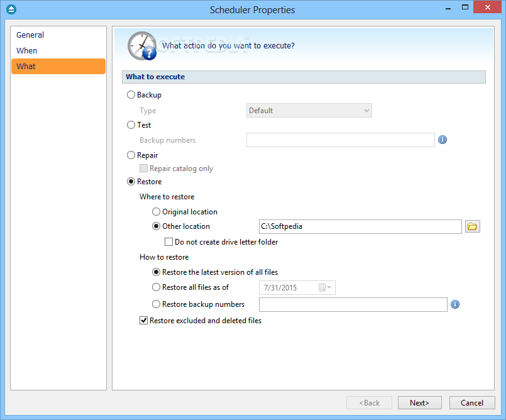Screen dimensions: 506x420
Task: Click the Backup numbers input field under Test
Action: click(x=341, y=140)
